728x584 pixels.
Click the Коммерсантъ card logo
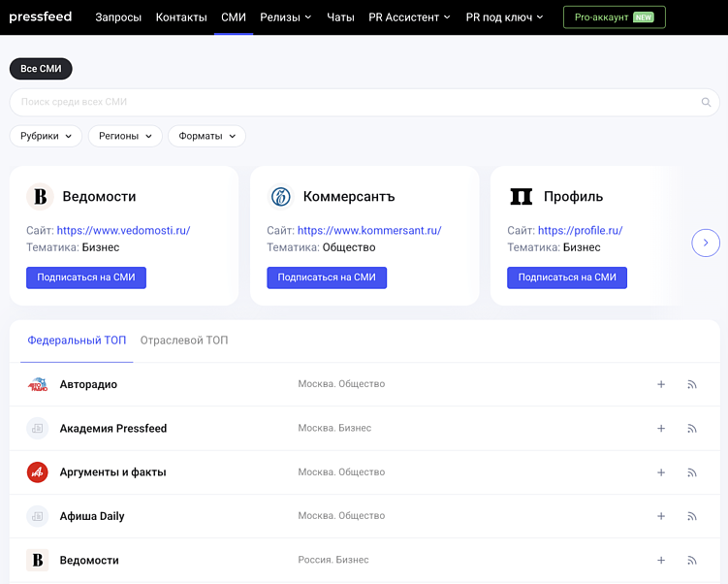[280, 197]
